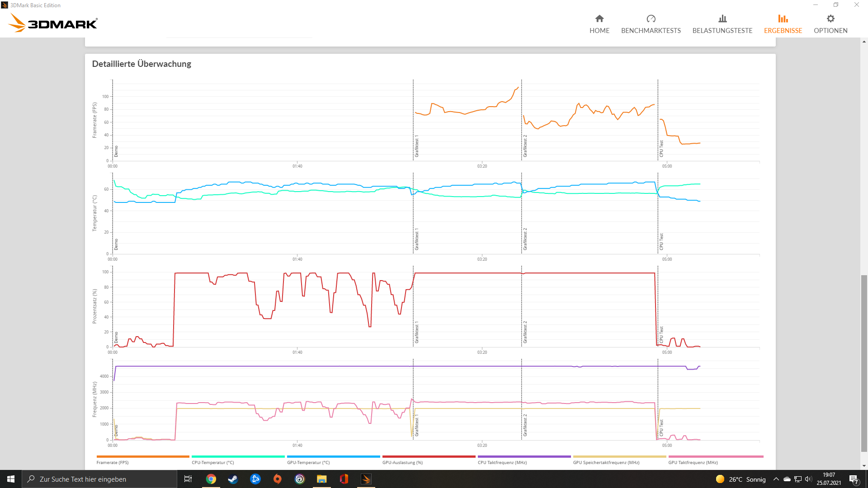Open Steam from the taskbar
Viewport: 868px width, 488px height.
pyautogui.click(x=233, y=479)
